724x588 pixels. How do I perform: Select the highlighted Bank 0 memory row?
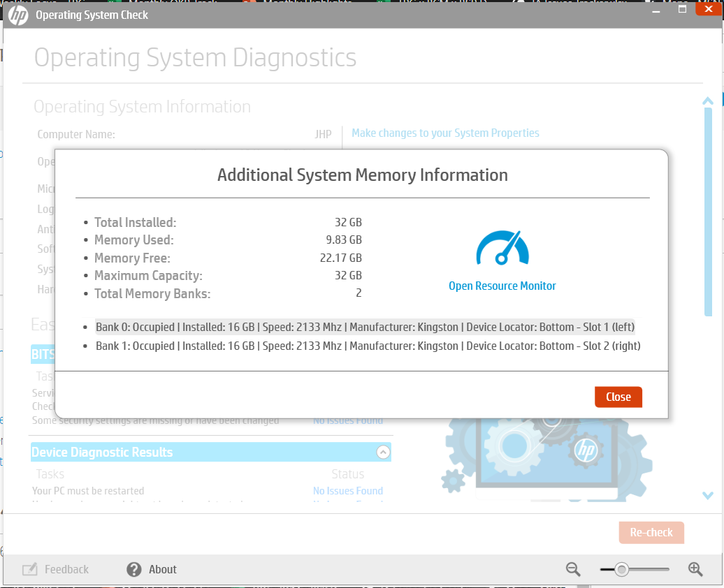[363, 325]
